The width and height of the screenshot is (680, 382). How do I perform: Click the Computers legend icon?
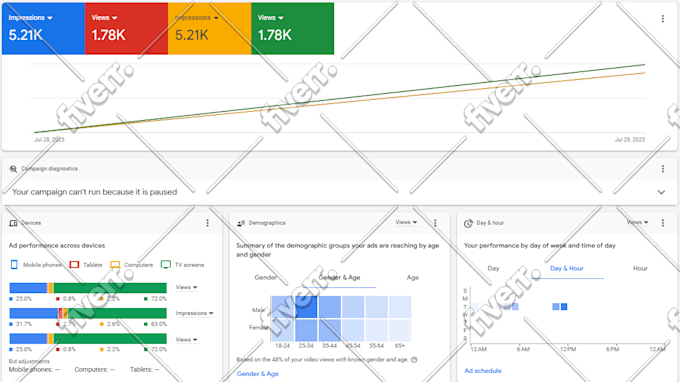click(x=115, y=264)
